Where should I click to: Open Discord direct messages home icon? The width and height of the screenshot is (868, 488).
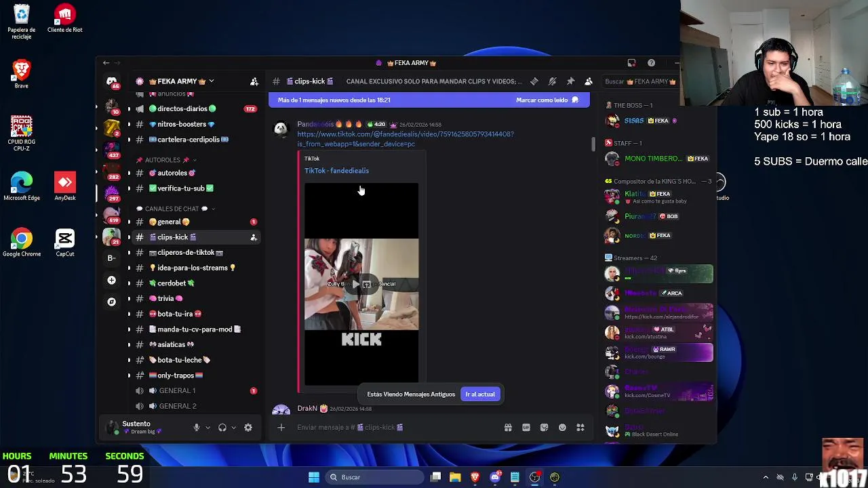[112, 81]
